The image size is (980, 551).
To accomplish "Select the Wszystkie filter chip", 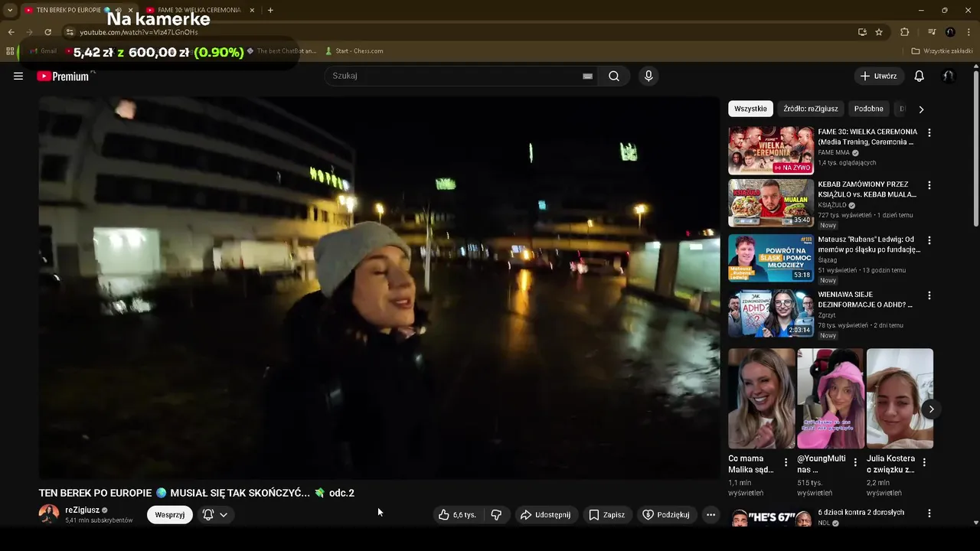I will pyautogui.click(x=750, y=109).
